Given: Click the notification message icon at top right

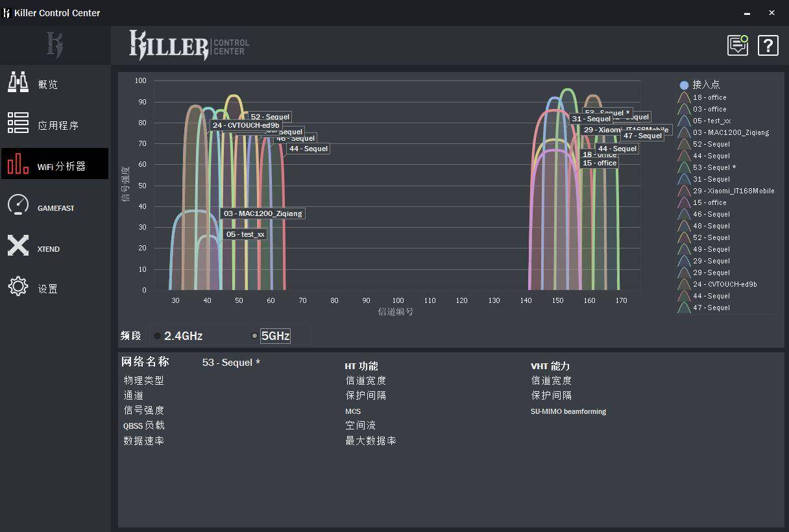Looking at the screenshot, I should click(x=737, y=45).
